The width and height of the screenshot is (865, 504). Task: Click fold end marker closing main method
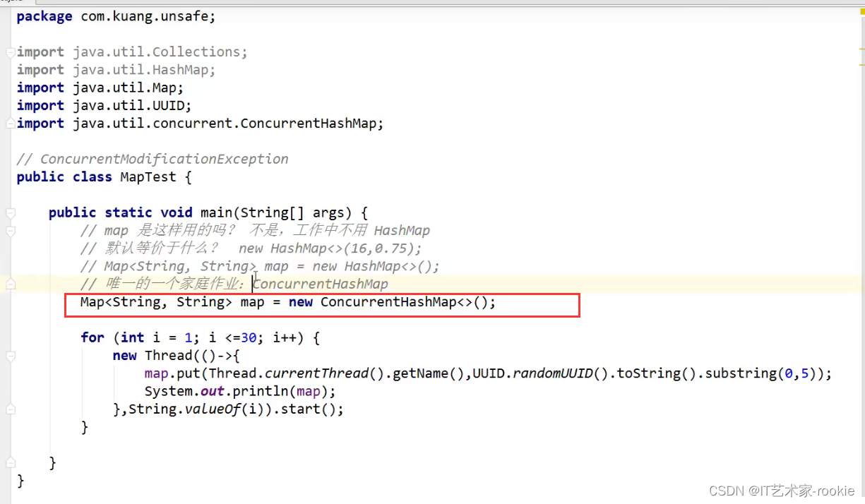click(x=10, y=462)
